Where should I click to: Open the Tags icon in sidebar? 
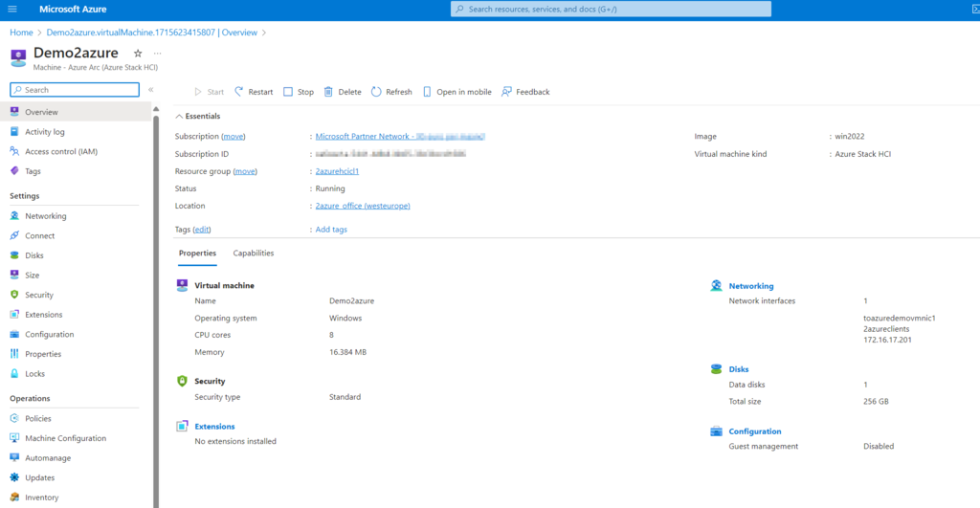14,171
